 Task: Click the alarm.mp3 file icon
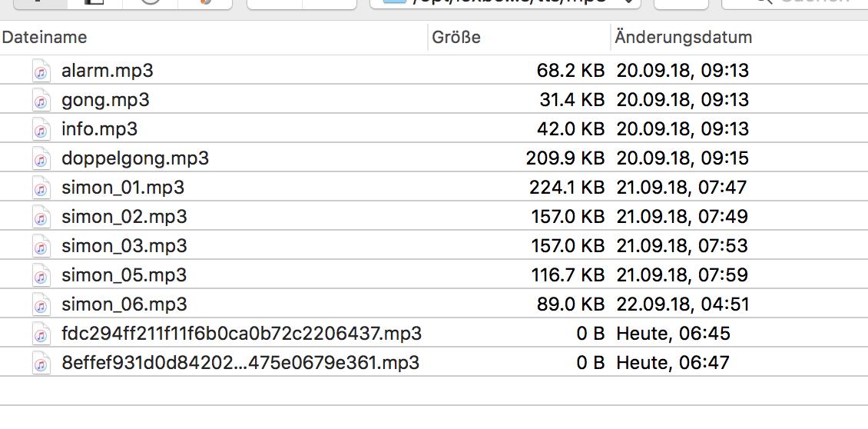(x=41, y=71)
